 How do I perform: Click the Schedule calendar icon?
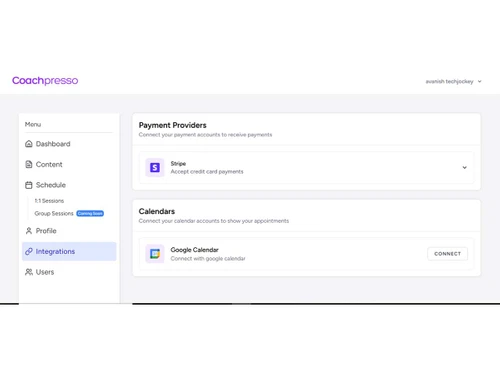pyautogui.click(x=29, y=185)
